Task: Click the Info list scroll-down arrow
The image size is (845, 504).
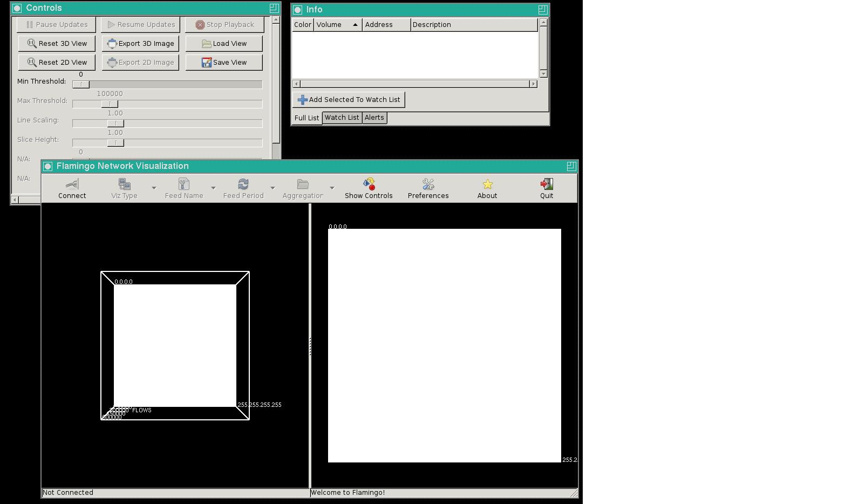Action: pyautogui.click(x=543, y=73)
